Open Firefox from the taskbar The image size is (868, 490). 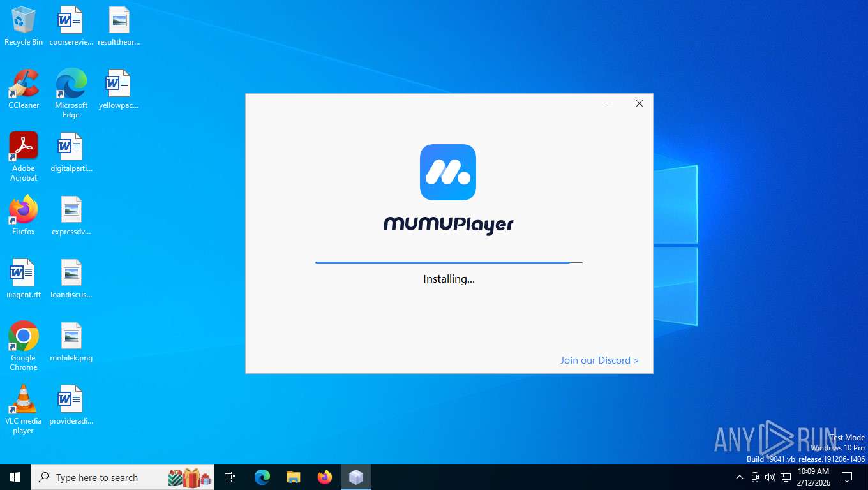click(x=325, y=477)
